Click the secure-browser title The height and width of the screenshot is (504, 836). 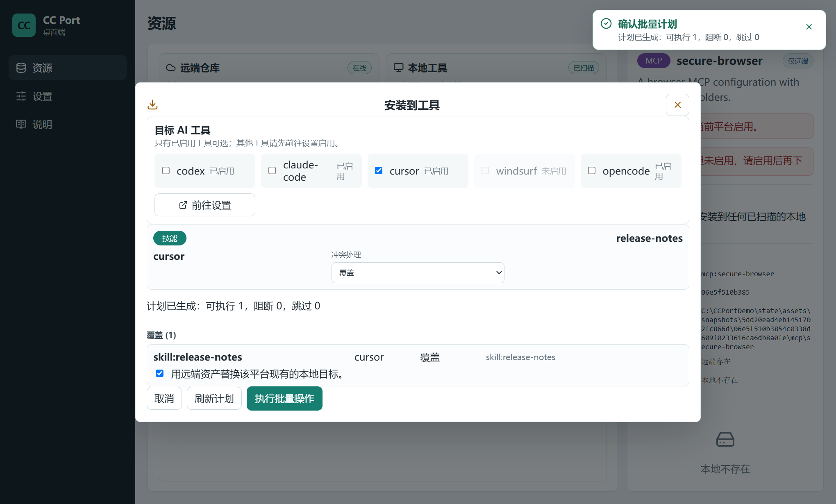pyautogui.click(x=719, y=61)
